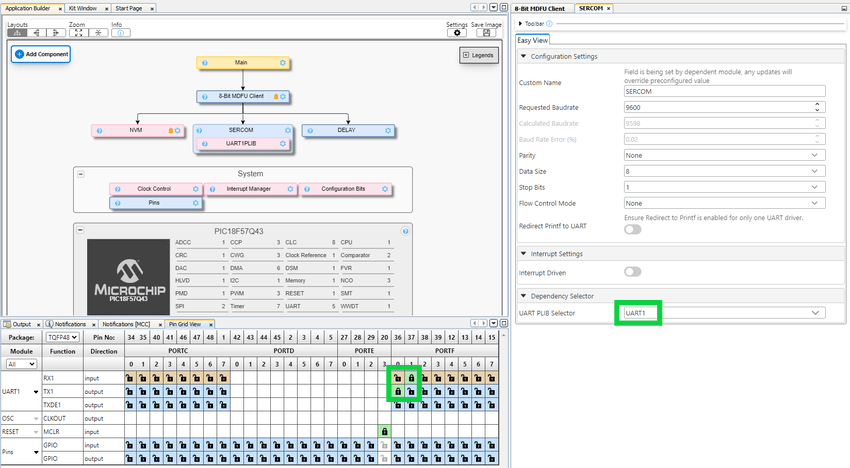Open settings gear on the Main block
The width and height of the screenshot is (850, 468).
[x=283, y=63]
